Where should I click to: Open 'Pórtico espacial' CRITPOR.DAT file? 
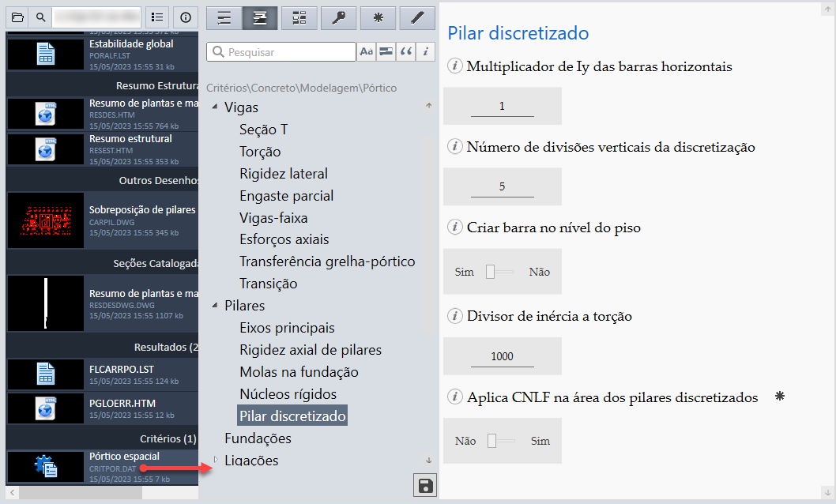[124, 457]
